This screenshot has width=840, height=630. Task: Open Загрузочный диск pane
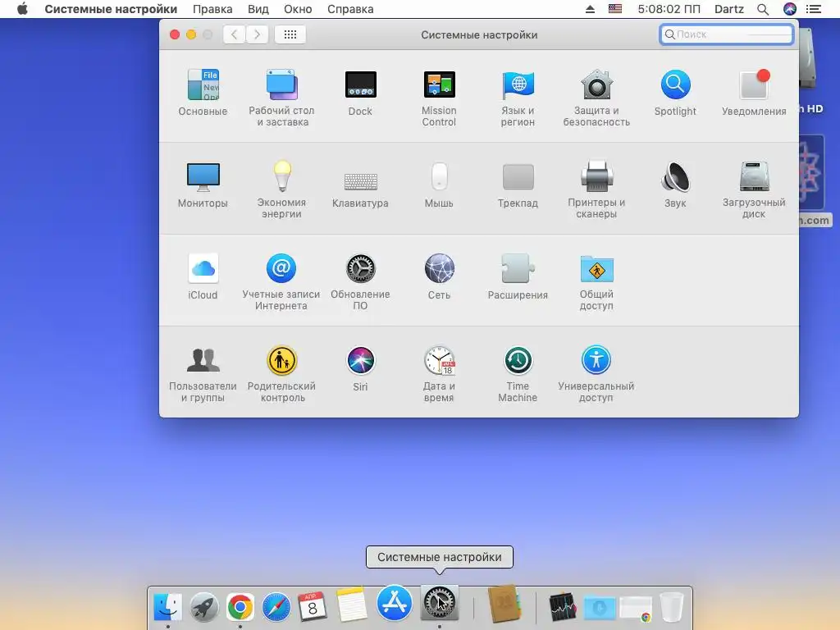coord(754,189)
